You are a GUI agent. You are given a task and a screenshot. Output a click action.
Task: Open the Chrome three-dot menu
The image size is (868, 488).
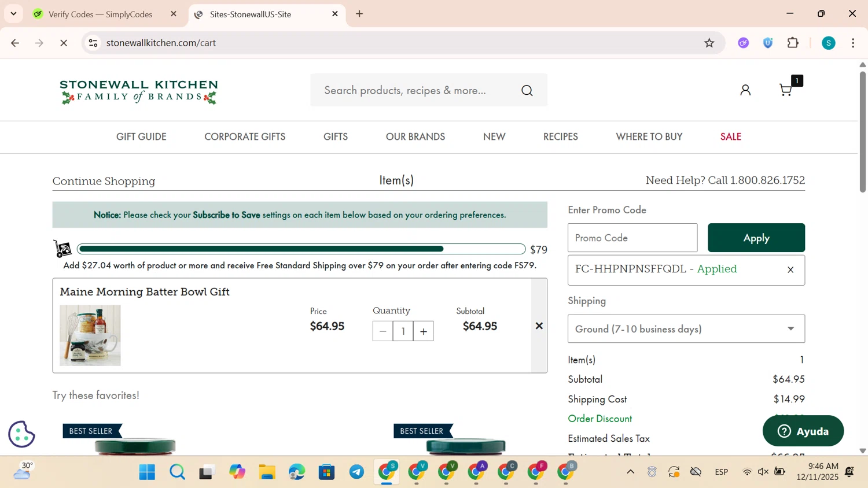(853, 43)
